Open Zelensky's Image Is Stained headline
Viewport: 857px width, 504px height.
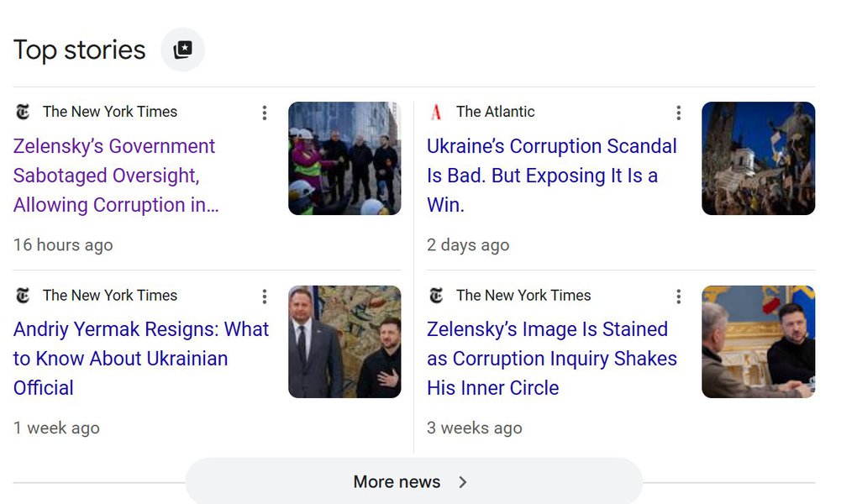(551, 359)
